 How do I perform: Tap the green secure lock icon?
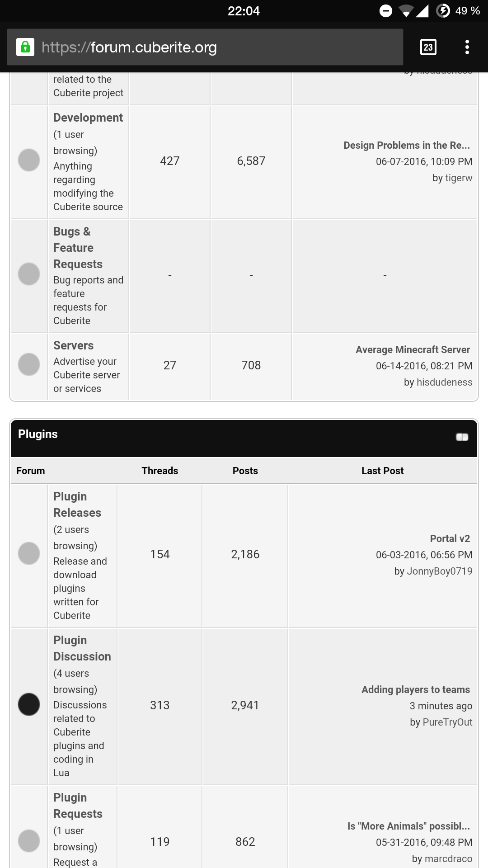coord(25,47)
